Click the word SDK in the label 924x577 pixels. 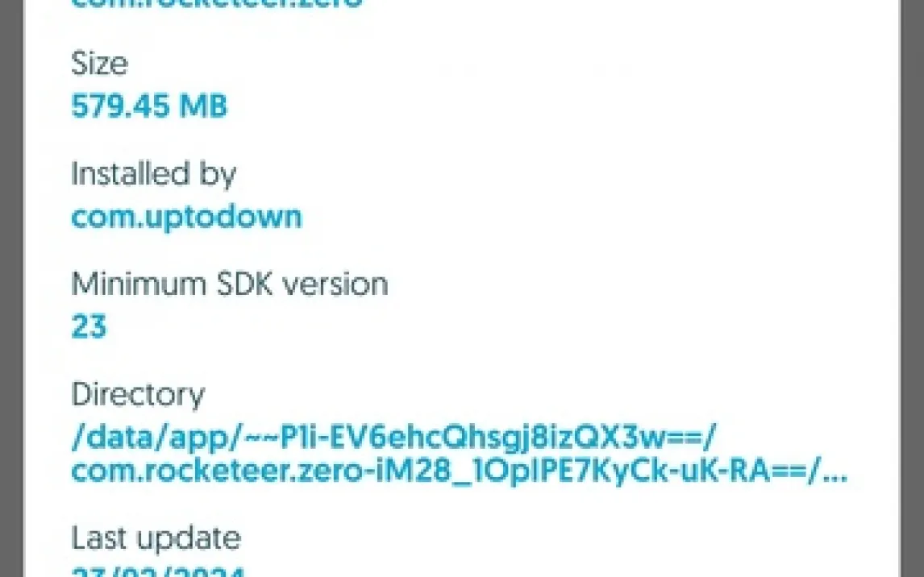click(x=244, y=284)
